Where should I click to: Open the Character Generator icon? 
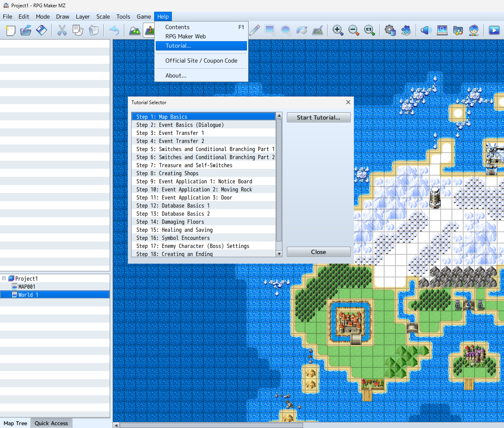474,30
